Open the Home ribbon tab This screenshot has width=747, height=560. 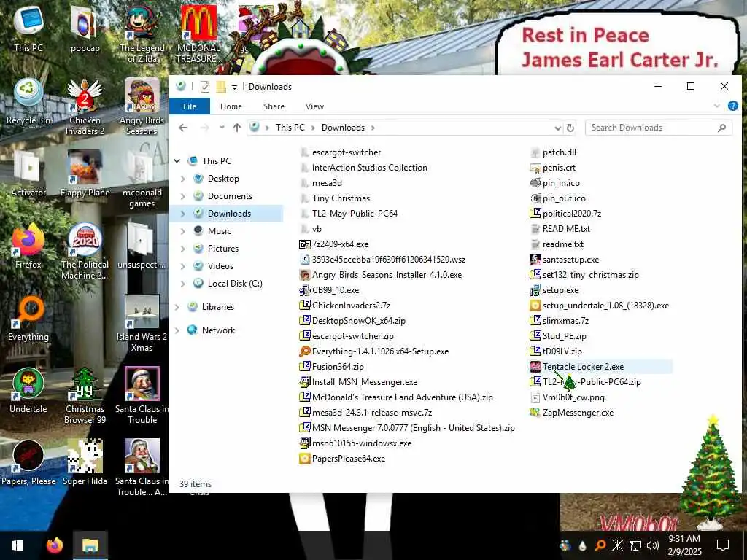point(231,106)
